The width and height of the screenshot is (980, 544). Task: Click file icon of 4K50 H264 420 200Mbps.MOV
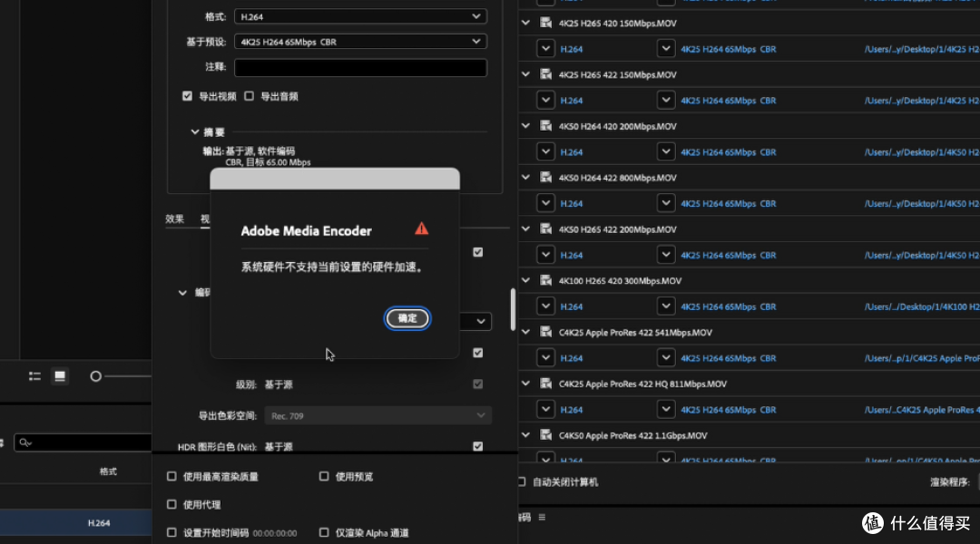click(x=545, y=126)
